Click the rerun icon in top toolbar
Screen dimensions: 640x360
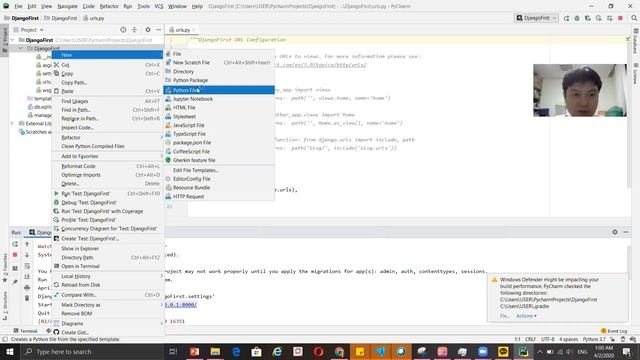coord(567,18)
